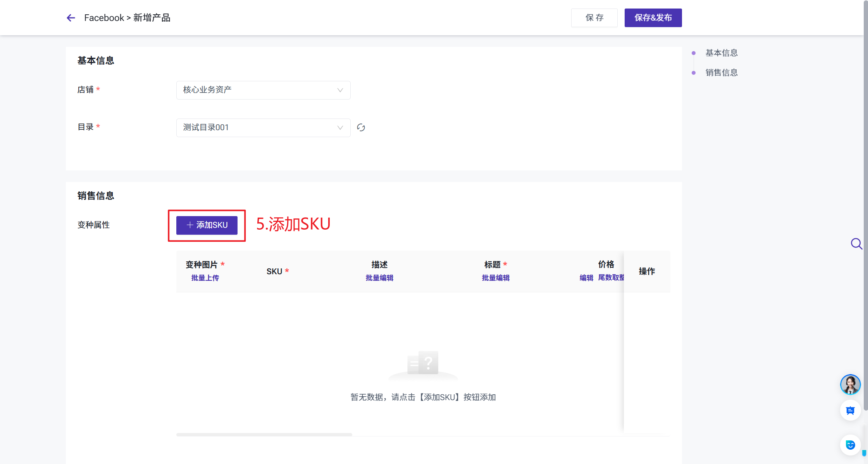Click the blue message chat icon
This screenshot has width=868, height=464.
tap(850, 411)
